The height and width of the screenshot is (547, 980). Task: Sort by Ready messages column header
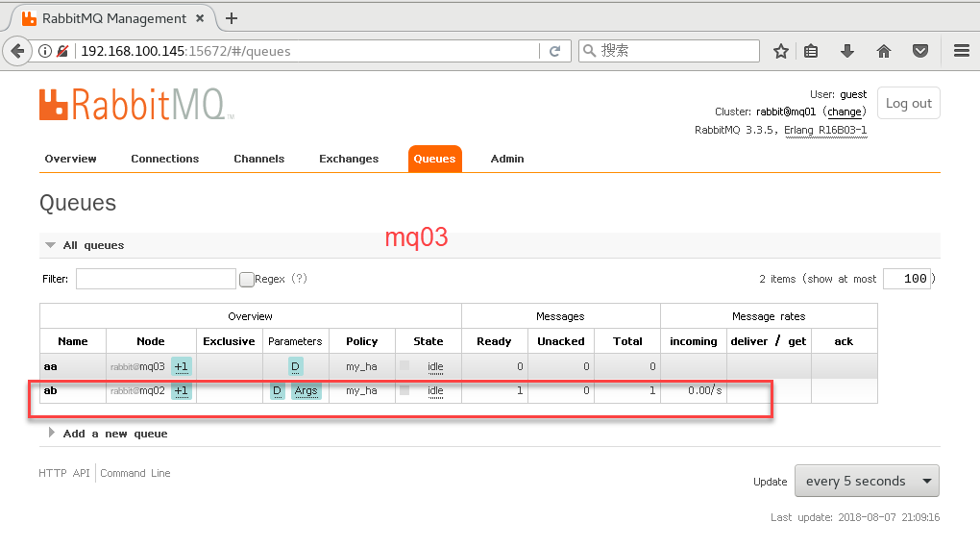pos(494,341)
